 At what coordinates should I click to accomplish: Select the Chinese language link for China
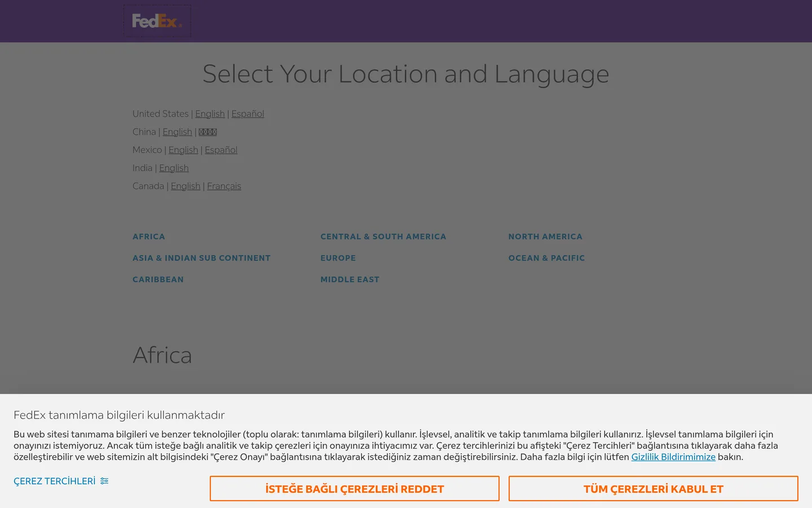(x=208, y=132)
